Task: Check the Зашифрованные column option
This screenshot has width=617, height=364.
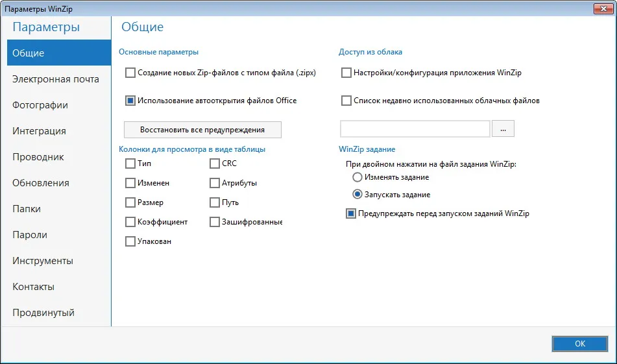Action: pyautogui.click(x=215, y=222)
